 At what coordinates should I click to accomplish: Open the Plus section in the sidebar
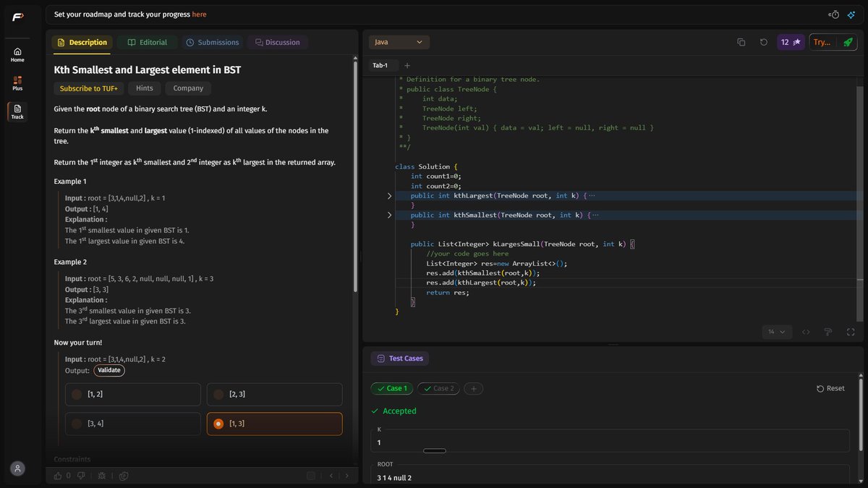[17, 83]
